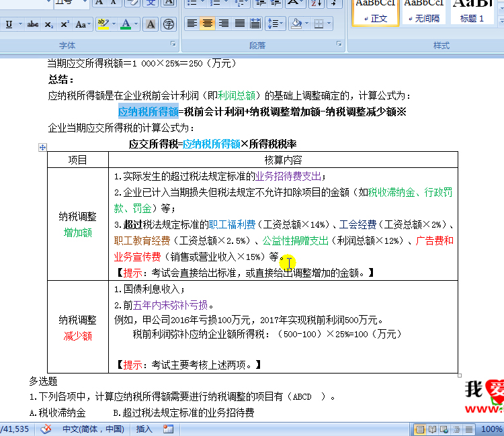Apply green font color

(126, 24)
